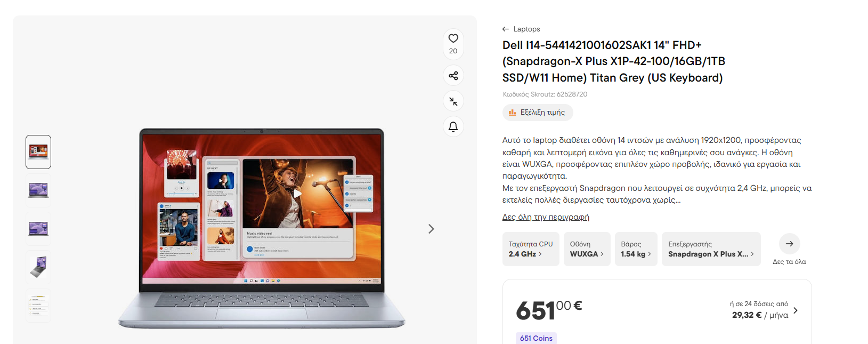868x344 pixels.
Task: Select the first laptop thumbnail
Action: point(38,152)
